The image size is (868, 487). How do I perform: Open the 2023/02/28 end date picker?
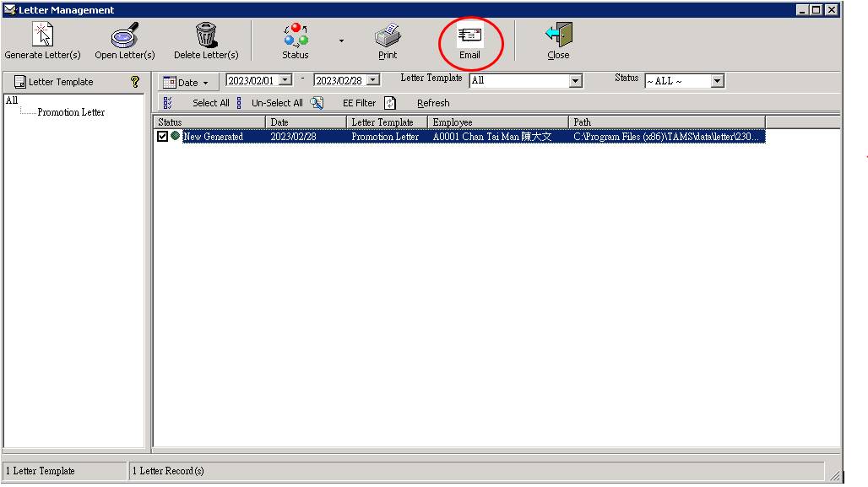point(373,80)
